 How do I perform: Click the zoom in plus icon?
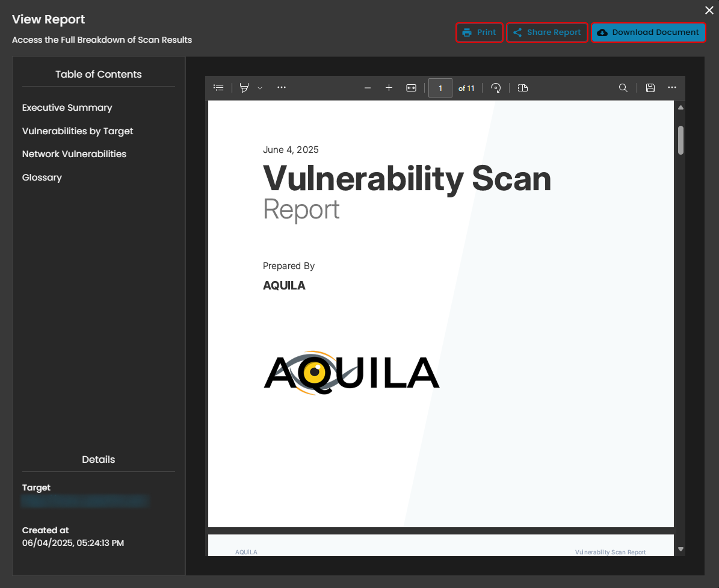pyautogui.click(x=389, y=88)
